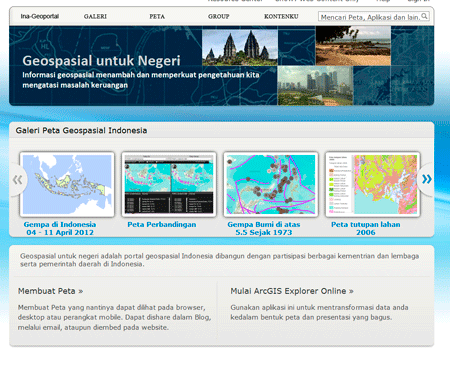Open the KONTENKU menu item
450x369 pixels.
pos(281,16)
